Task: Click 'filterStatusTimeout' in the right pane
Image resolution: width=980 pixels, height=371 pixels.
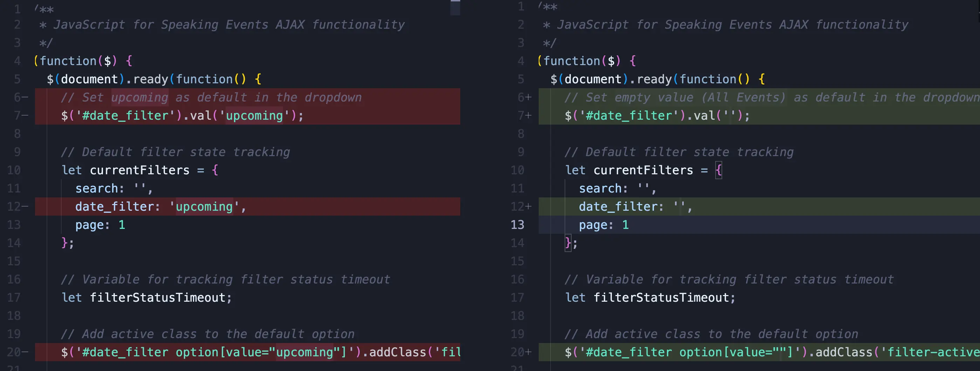Action: [x=662, y=297]
